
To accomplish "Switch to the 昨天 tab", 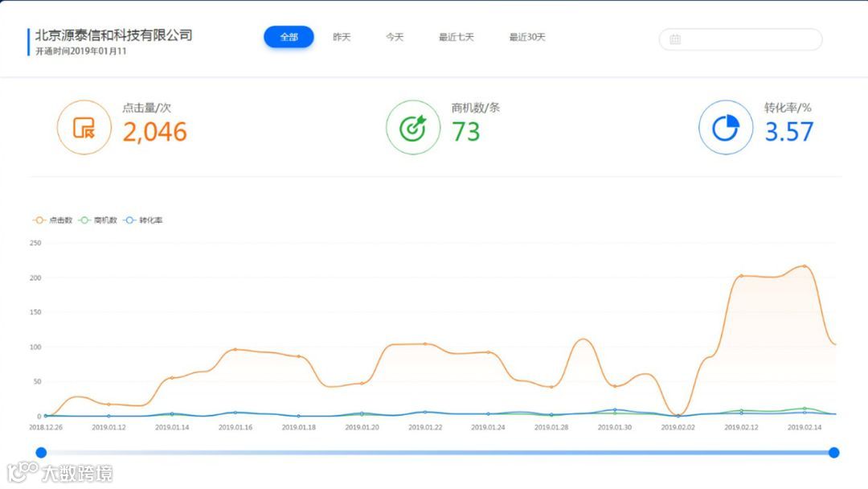I will click(342, 37).
